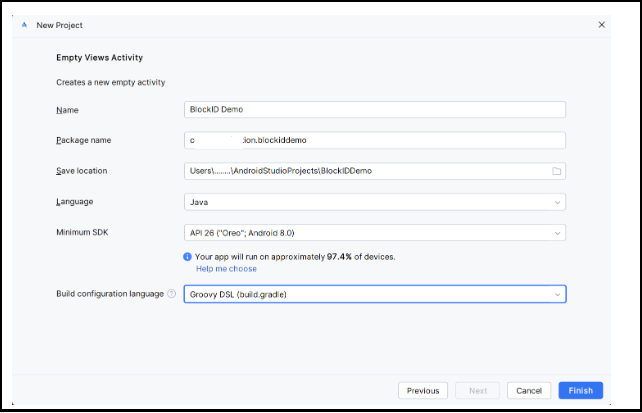Image resolution: width=642 pixels, height=413 pixels.
Task: Go back with the Previous button
Action: click(x=422, y=391)
